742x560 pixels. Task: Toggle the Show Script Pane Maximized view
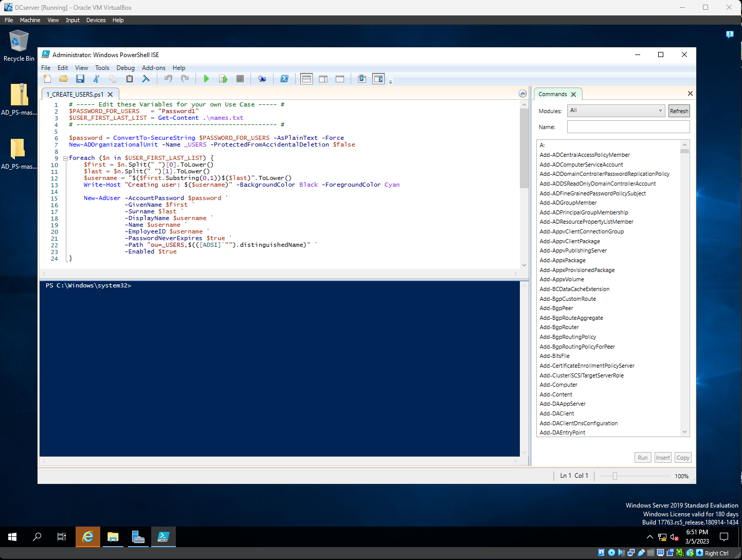click(x=339, y=79)
